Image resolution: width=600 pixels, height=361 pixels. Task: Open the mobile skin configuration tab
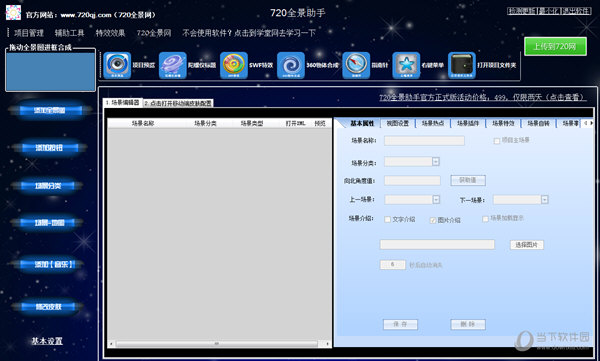178,103
